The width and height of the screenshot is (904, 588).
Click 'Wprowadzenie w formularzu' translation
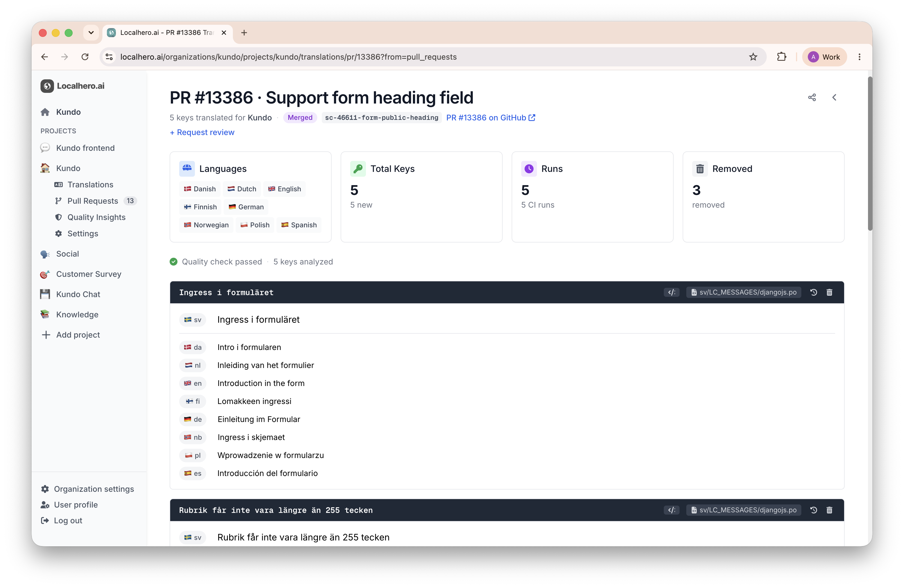click(x=270, y=455)
